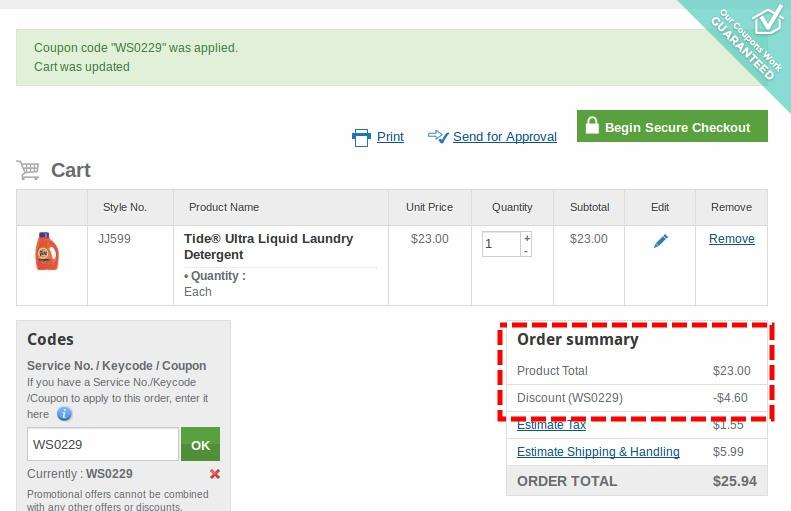Click the padlock icon on checkout button

[x=592, y=126]
